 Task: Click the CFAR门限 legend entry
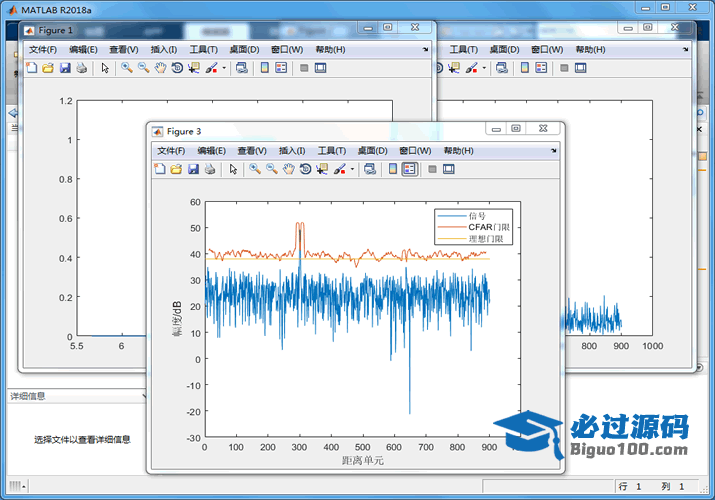[489, 227]
